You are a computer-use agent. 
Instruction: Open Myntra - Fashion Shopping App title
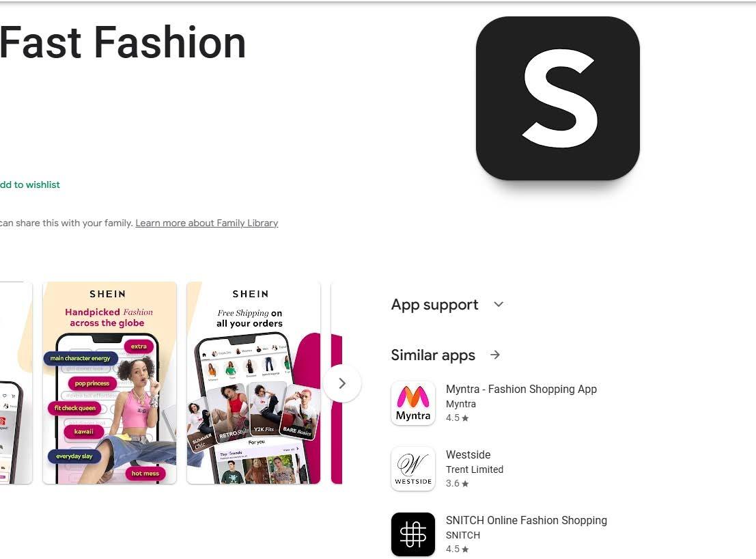click(x=521, y=390)
